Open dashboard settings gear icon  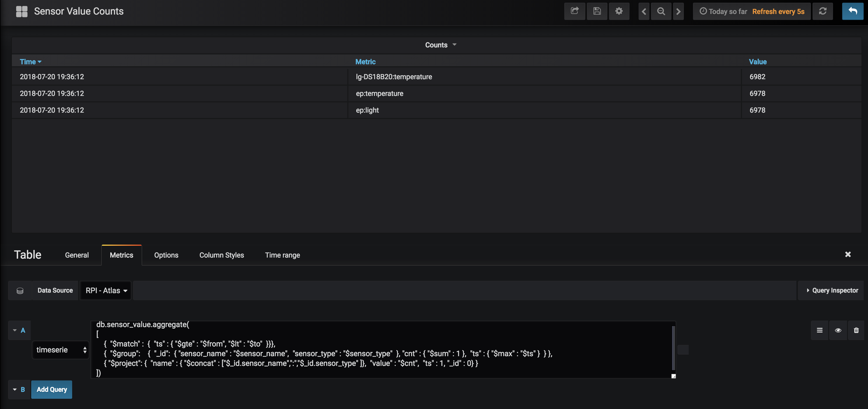tap(619, 11)
